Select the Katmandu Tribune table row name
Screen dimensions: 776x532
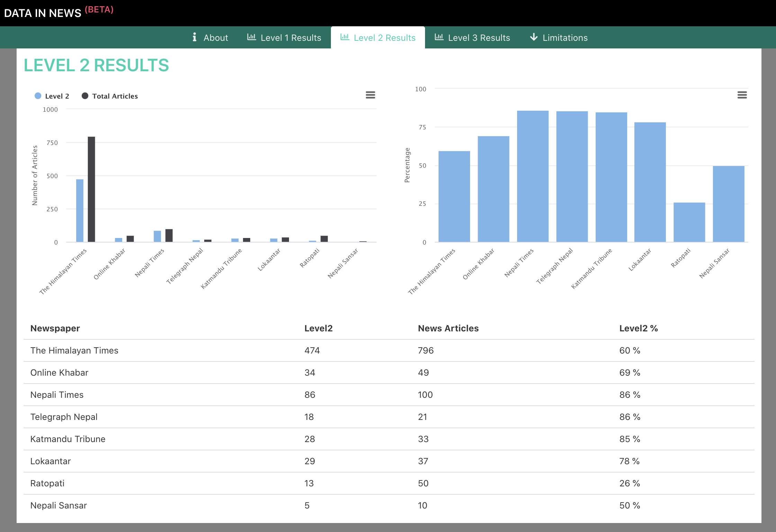pos(68,439)
